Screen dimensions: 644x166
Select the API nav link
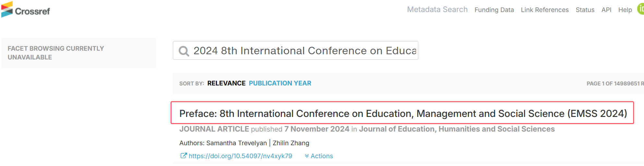pos(606,10)
